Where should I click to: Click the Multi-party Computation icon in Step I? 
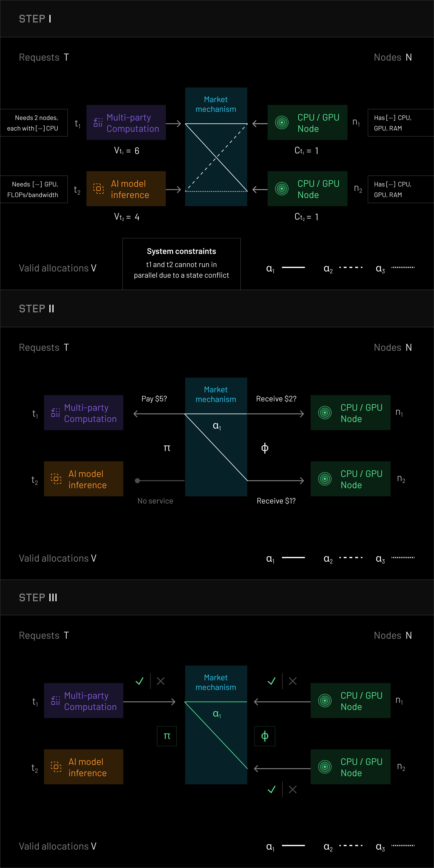pos(98,123)
